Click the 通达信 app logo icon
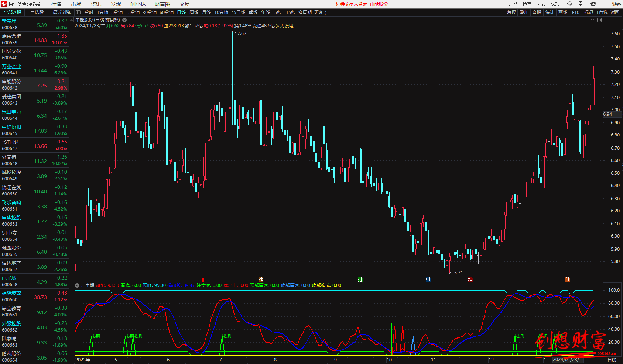 pyautogui.click(x=4, y=4)
